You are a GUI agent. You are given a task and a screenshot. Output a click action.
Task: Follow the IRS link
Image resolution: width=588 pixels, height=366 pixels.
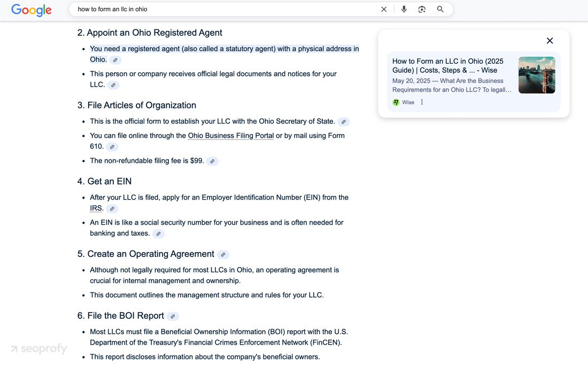coord(96,208)
